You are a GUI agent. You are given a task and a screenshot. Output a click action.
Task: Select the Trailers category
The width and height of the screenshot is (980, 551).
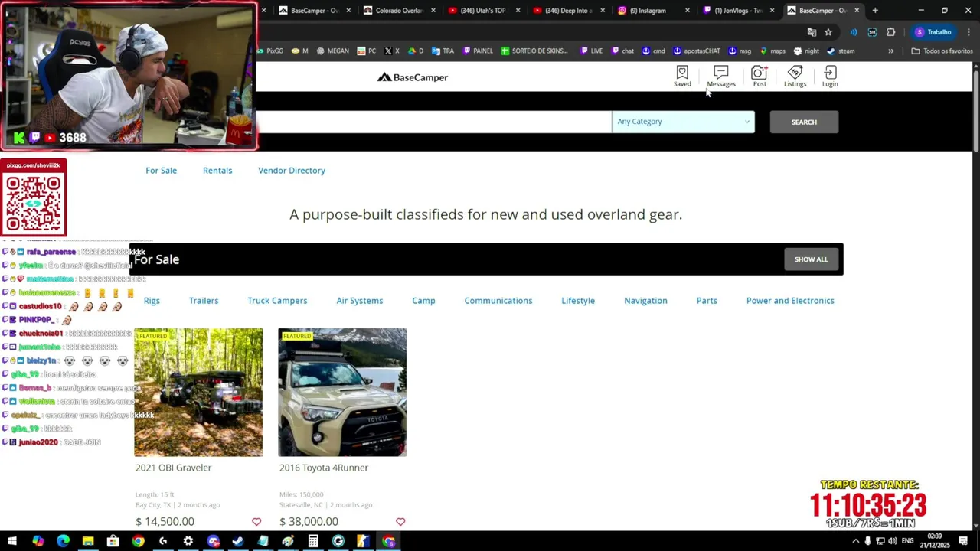click(x=204, y=301)
